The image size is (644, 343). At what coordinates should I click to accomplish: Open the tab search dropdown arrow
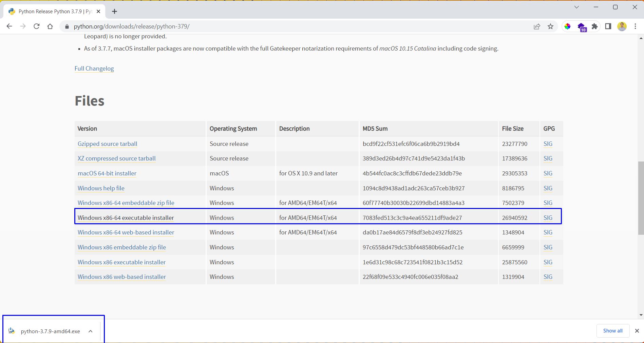point(576,7)
